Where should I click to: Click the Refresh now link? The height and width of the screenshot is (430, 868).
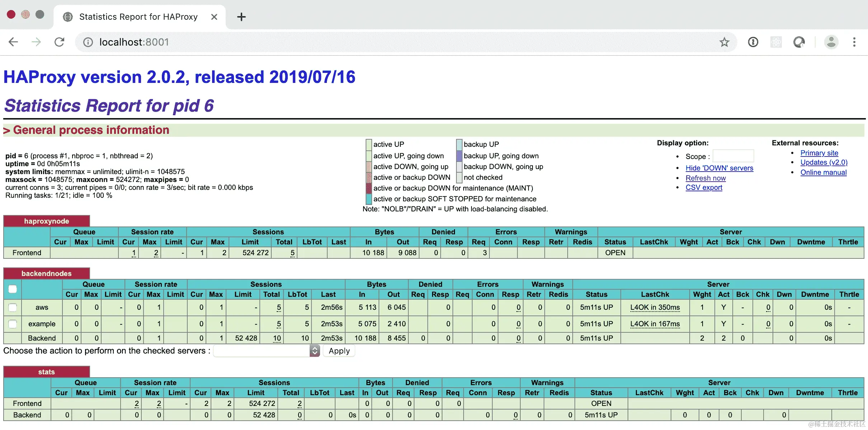click(x=705, y=178)
